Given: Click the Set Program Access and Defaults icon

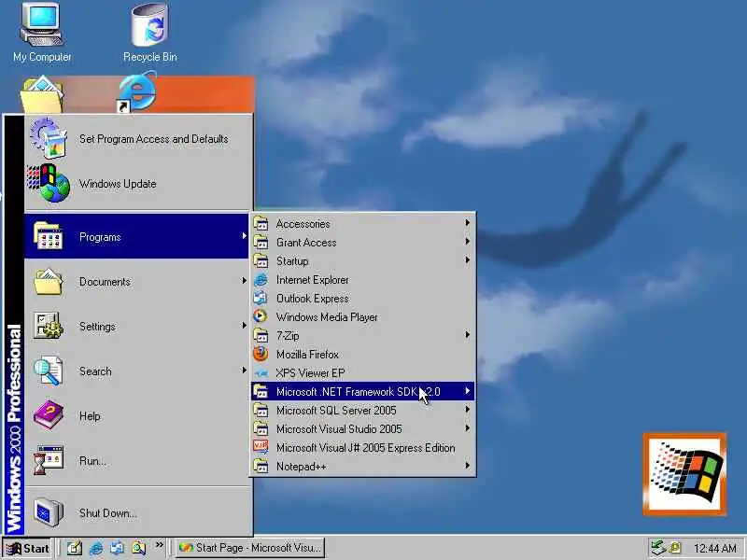Looking at the screenshot, I should (x=49, y=138).
